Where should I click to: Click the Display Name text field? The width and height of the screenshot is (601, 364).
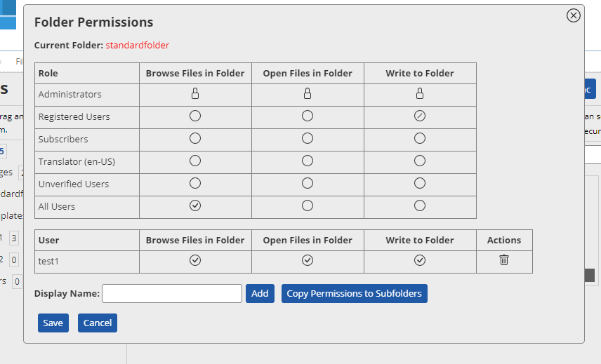[172, 294]
